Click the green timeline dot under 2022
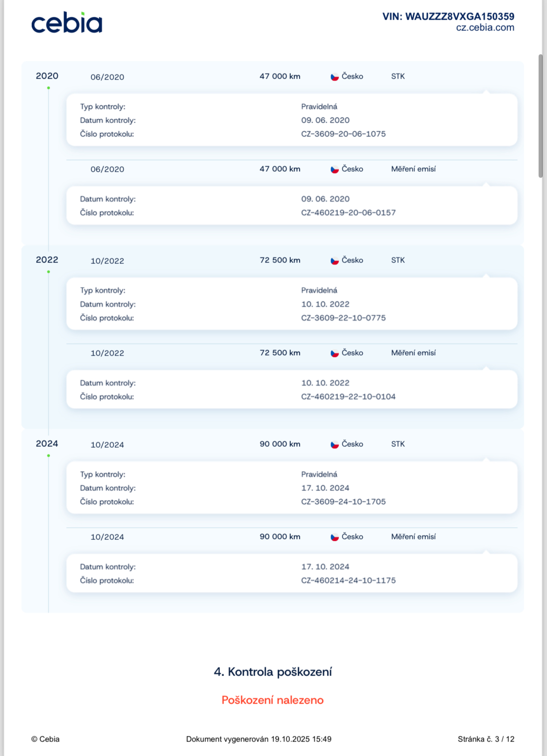This screenshot has width=547, height=756. coord(49,272)
